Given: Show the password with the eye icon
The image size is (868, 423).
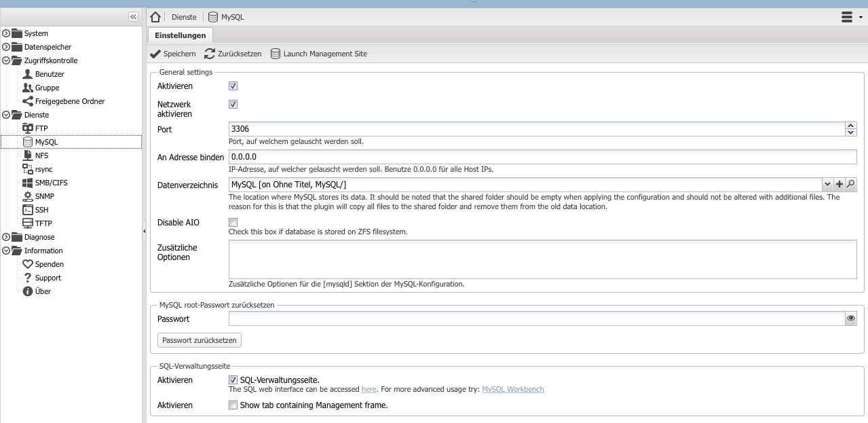Looking at the screenshot, I should click(x=851, y=318).
